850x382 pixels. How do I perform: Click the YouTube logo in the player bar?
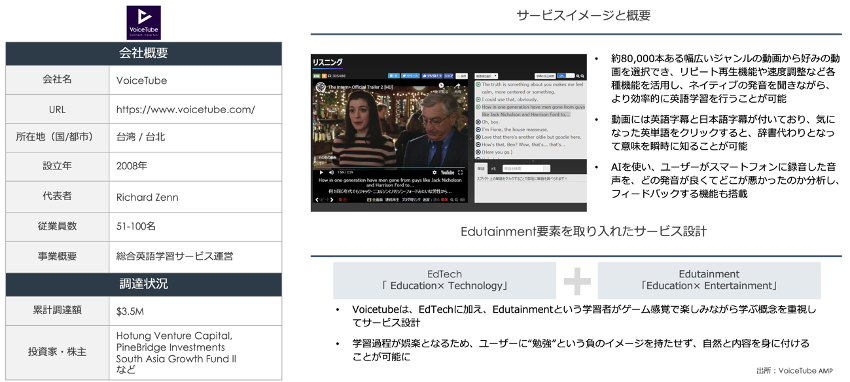click(x=447, y=172)
